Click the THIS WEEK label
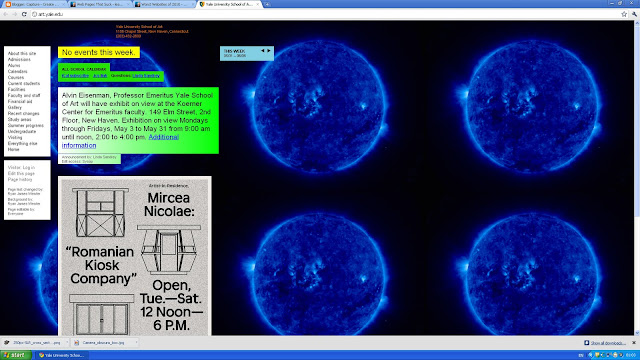The width and height of the screenshot is (640, 360). tap(234, 51)
